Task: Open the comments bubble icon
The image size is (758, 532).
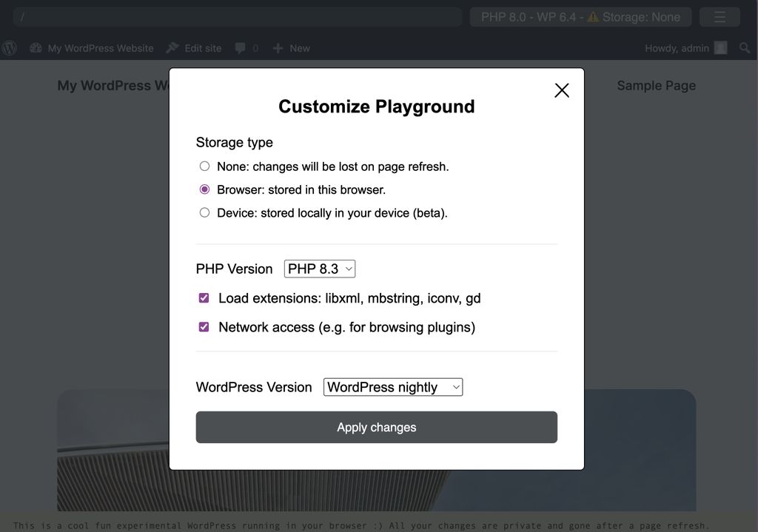Action: [240, 48]
